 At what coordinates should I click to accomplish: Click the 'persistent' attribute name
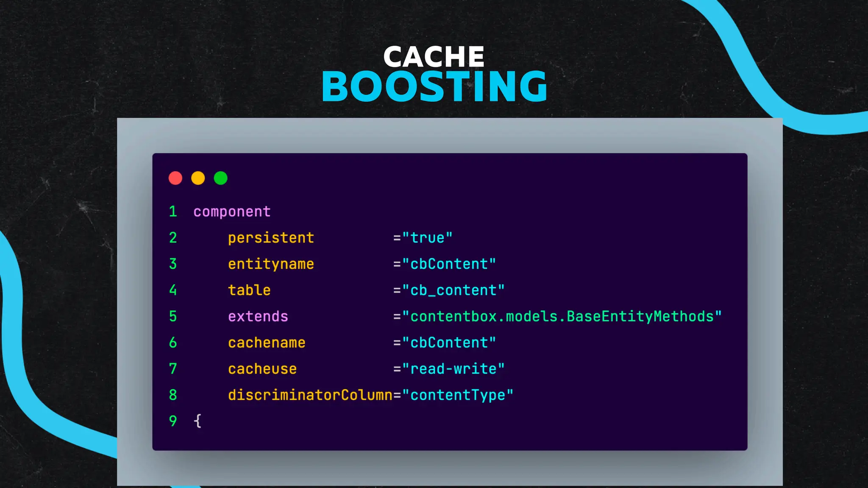pos(271,238)
